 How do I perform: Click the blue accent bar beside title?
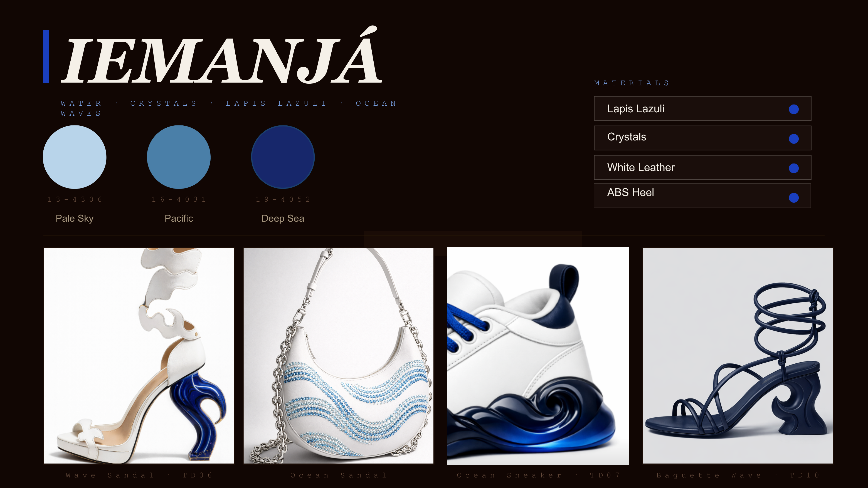coord(46,56)
